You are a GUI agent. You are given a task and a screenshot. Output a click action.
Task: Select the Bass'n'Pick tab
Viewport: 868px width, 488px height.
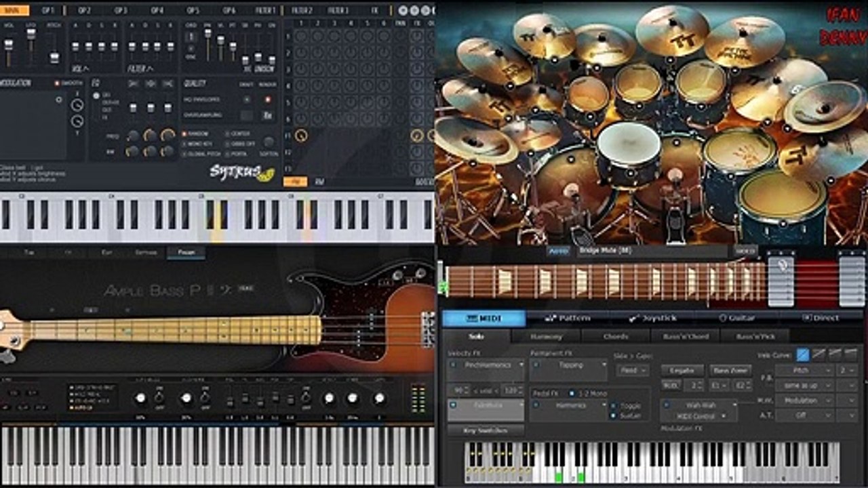click(x=755, y=336)
